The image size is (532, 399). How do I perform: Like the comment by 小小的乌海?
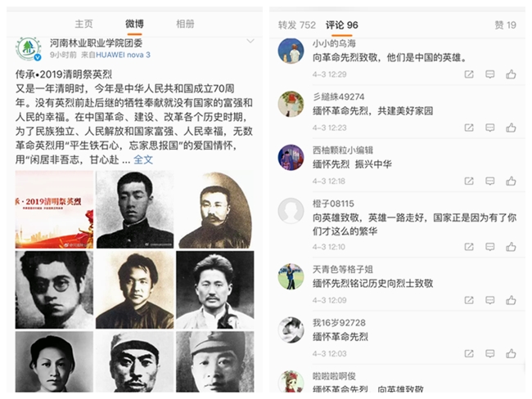click(x=511, y=74)
